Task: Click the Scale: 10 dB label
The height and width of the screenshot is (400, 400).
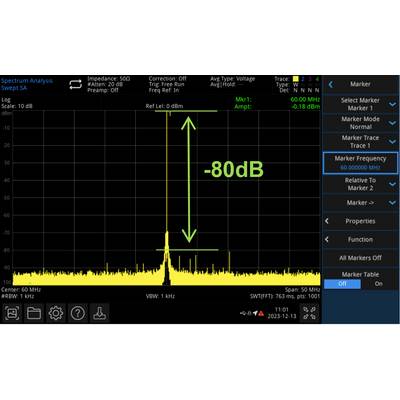Action: [x=17, y=106]
